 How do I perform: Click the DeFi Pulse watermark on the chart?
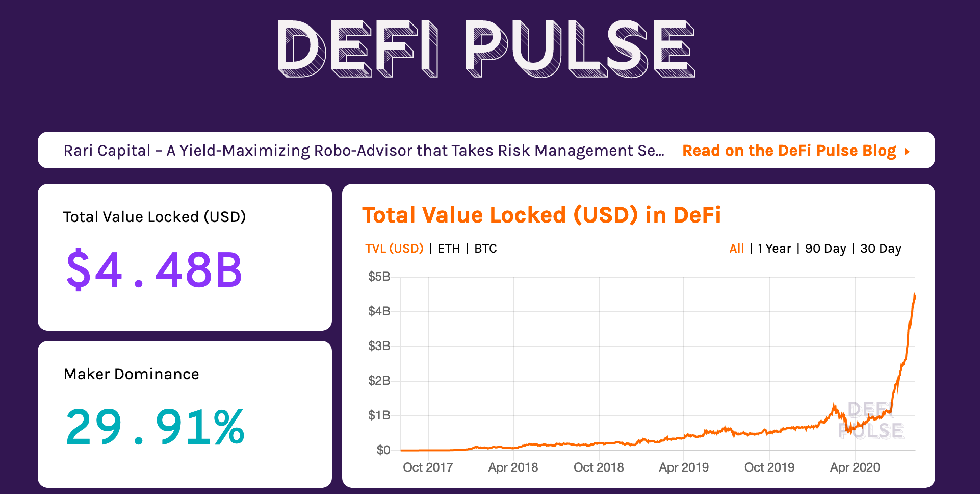871,421
